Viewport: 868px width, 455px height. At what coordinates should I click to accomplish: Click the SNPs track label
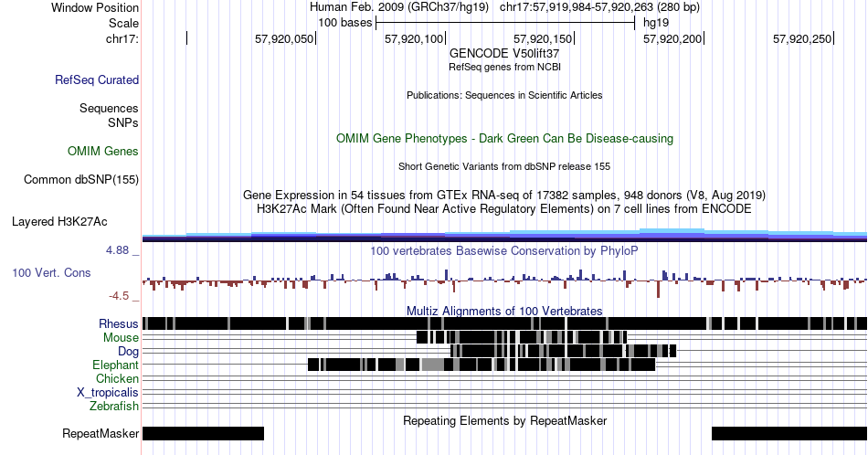click(x=123, y=122)
